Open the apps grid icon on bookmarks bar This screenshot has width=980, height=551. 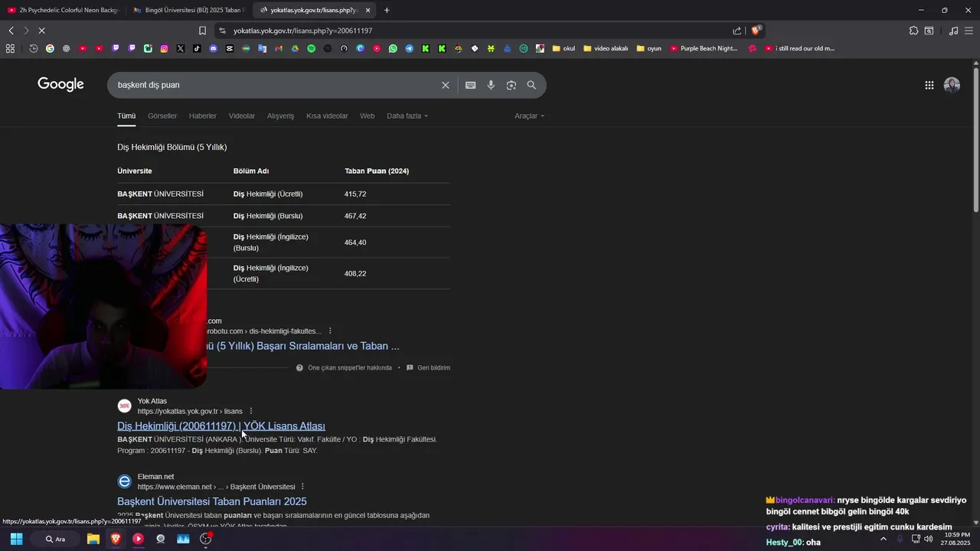pyautogui.click(x=10, y=48)
